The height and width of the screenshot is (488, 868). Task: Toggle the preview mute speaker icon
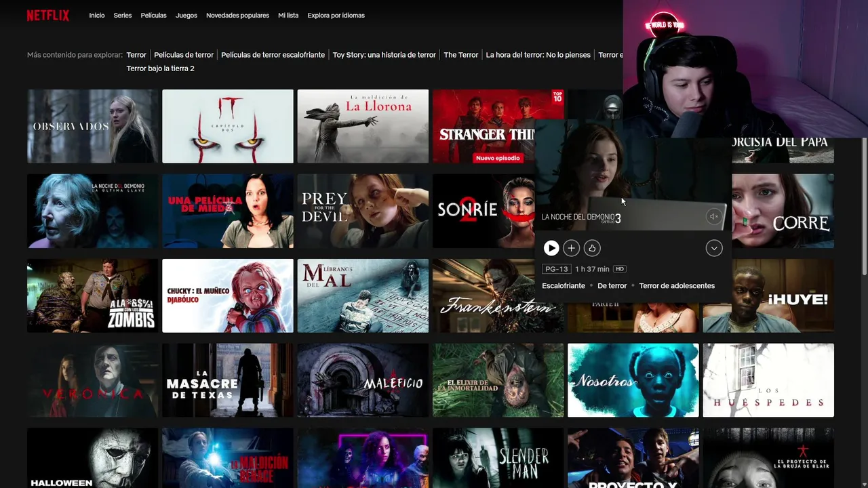coord(713,217)
